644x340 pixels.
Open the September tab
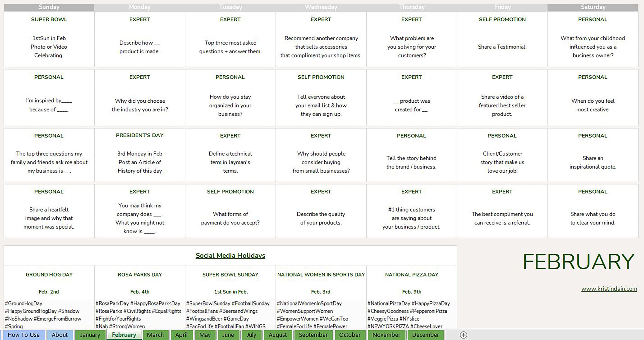tap(313, 335)
